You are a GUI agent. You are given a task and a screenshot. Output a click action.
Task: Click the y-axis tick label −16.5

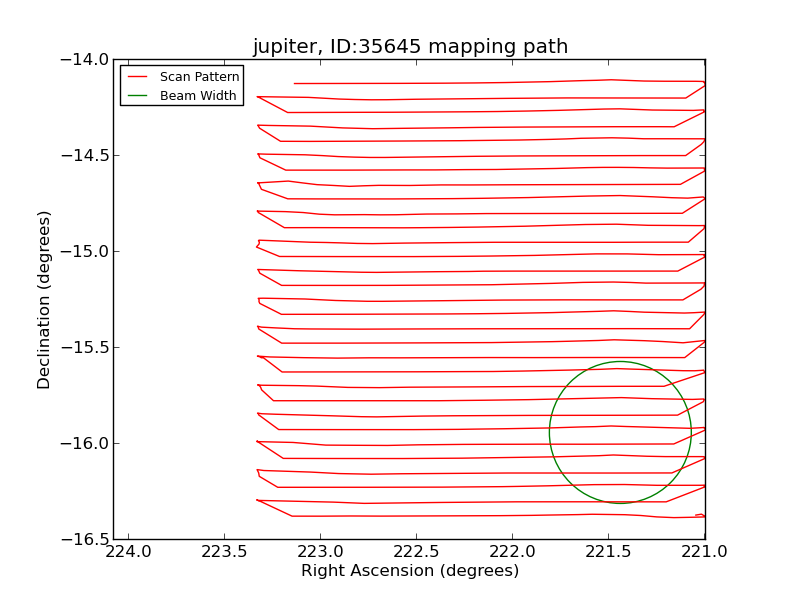[x=85, y=539]
